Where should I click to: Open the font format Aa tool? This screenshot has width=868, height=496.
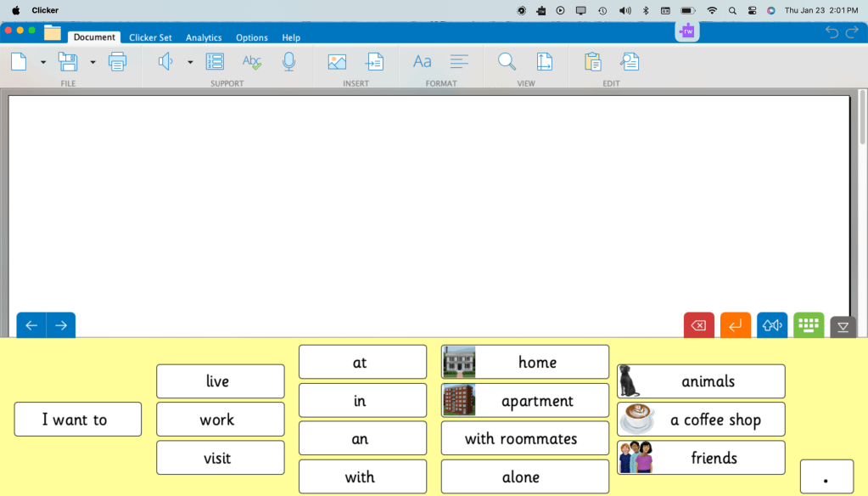pyautogui.click(x=422, y=62)
